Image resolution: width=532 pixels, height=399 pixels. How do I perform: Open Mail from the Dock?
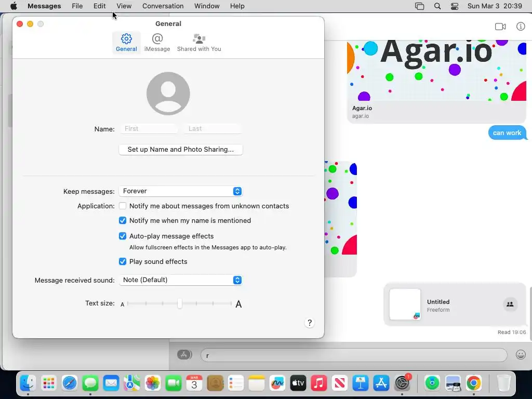111,383
